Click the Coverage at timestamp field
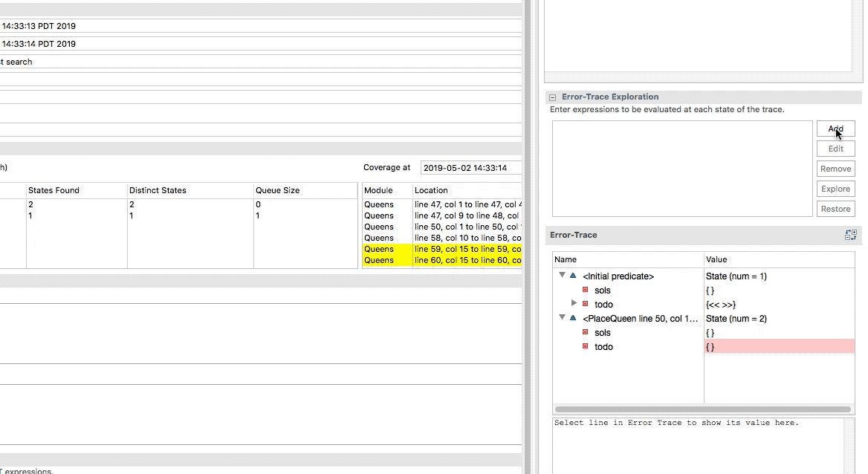 pos(470,168)
